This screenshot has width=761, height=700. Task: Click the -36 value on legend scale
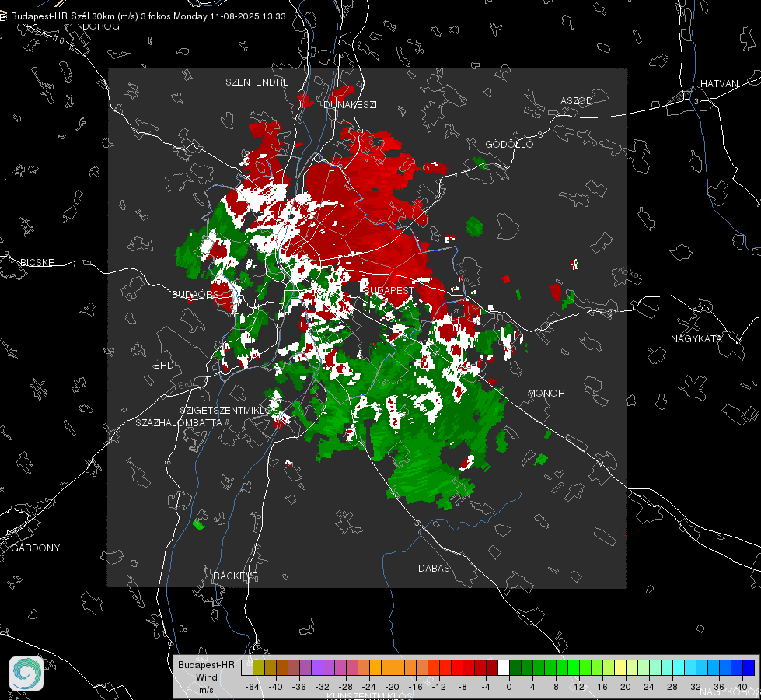point(299,687)
